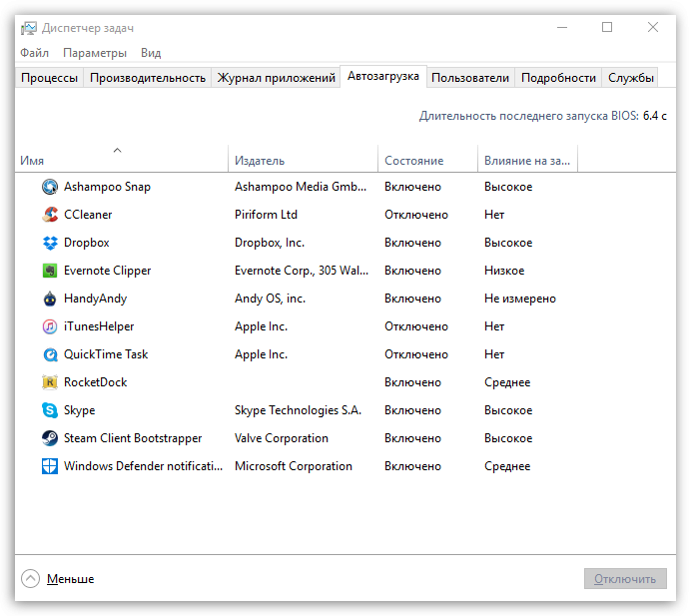Click the Windows Defender shield icon
691x616 pixels.
[50, 466]
